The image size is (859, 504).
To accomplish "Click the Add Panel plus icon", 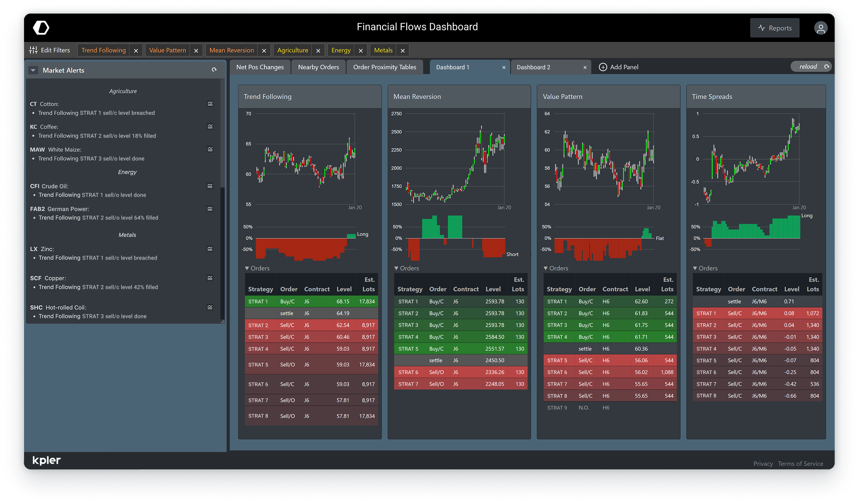I will tap(603, 67).
